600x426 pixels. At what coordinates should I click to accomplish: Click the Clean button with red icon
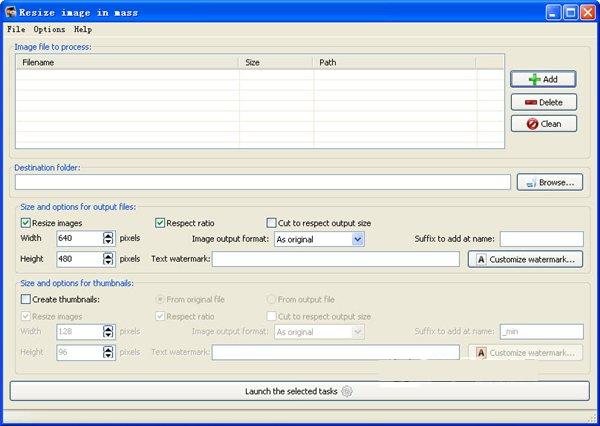[543, 124]
